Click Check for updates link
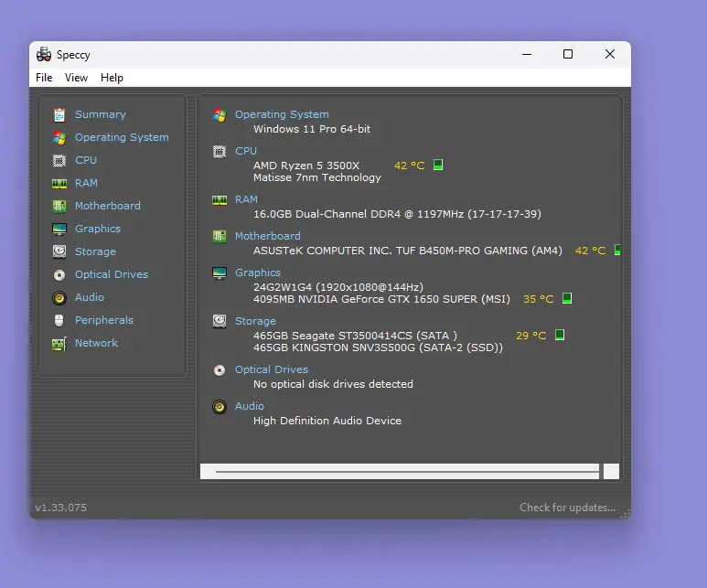The width and height of the screenshot is (707, 588). click(x=567, y=508)
